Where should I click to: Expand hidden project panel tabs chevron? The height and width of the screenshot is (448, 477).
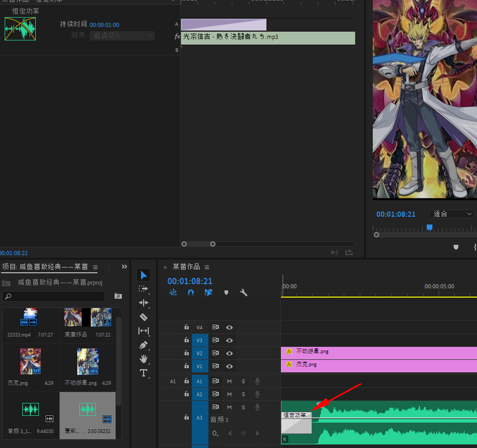[x=124, y=267]
